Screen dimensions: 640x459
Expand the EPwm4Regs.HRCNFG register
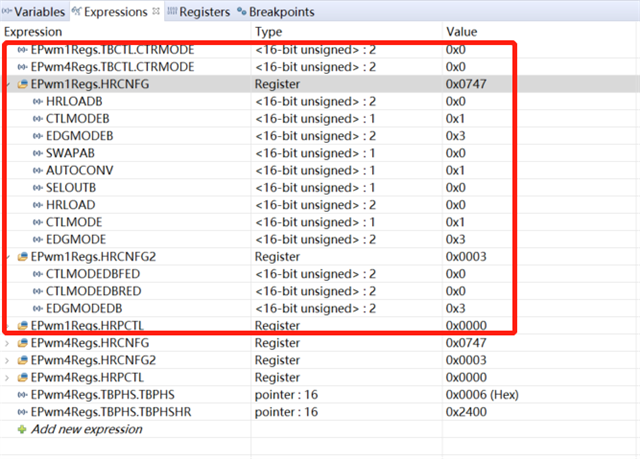pos(8,343)
